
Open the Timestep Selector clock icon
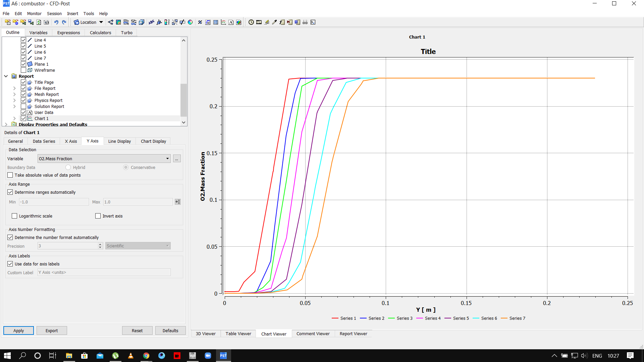[x=251, y=22]
